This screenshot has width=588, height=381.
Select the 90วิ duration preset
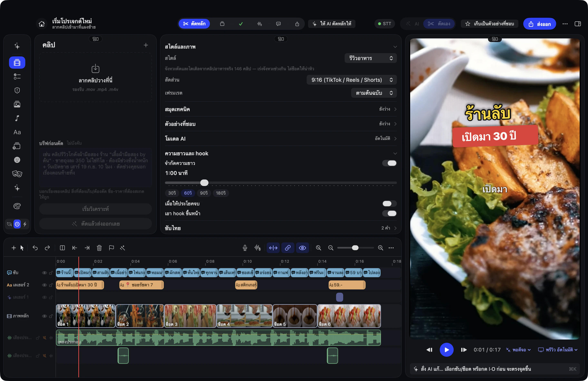coord(204,193)
